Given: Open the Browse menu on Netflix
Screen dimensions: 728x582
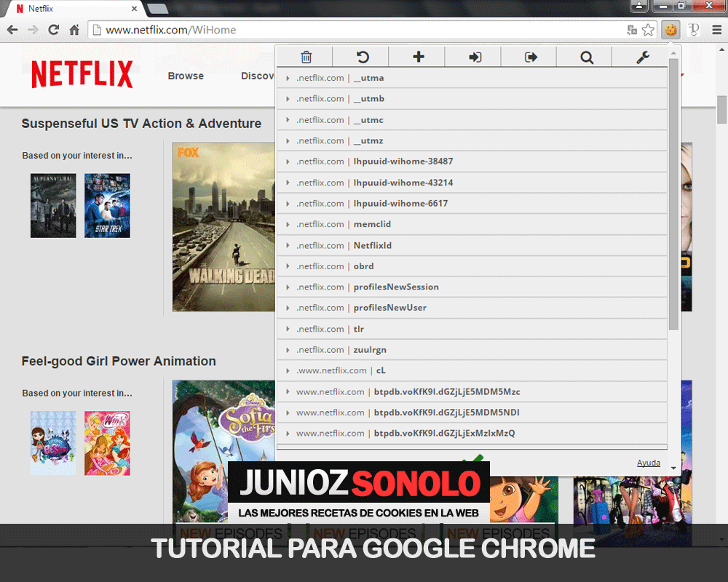Looking at the screenshot, I should point(186,76).
